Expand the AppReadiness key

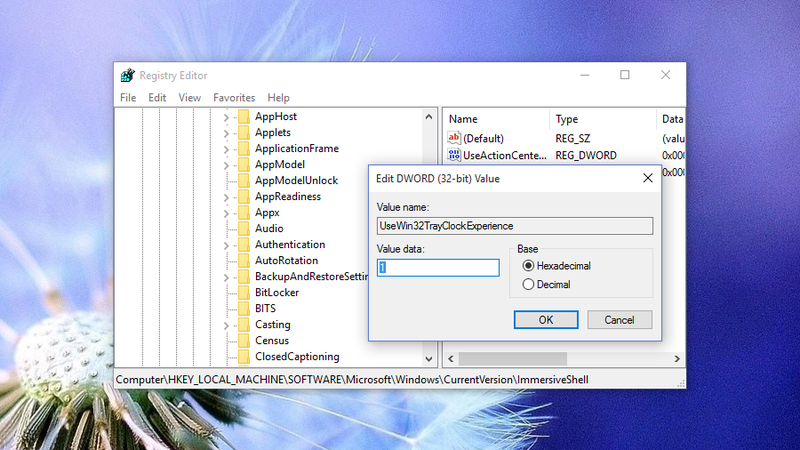pos(226,197)
